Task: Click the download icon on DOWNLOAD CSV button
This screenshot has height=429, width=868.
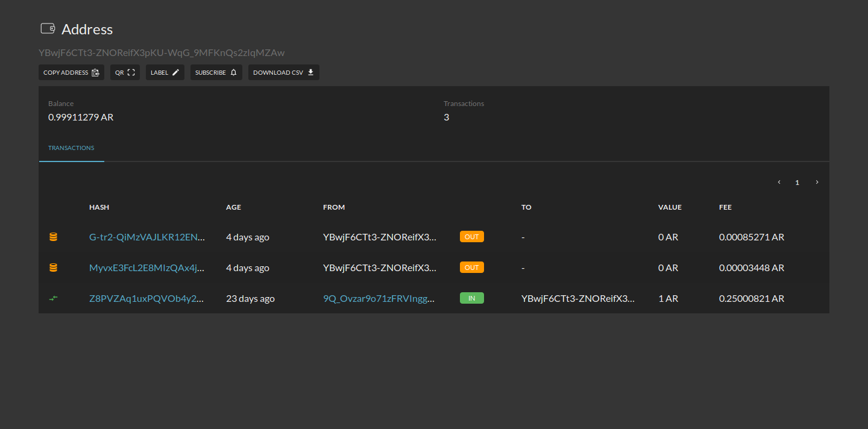Action: coord(310,72)
